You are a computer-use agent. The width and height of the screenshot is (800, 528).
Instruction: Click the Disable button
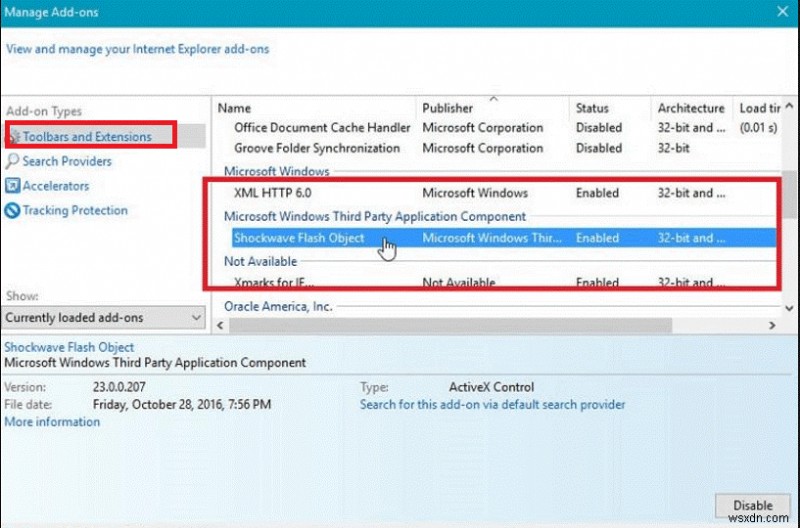tap(753, 505)
